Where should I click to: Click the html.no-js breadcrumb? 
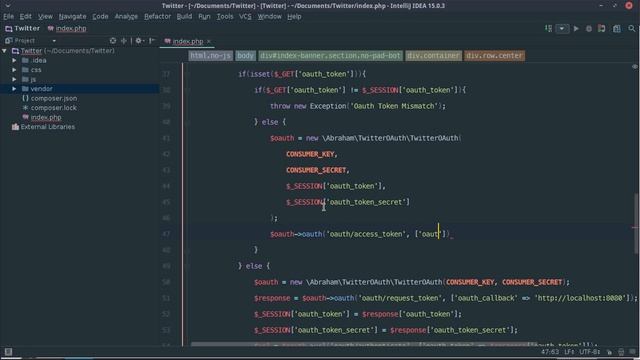tap(210, 56)
